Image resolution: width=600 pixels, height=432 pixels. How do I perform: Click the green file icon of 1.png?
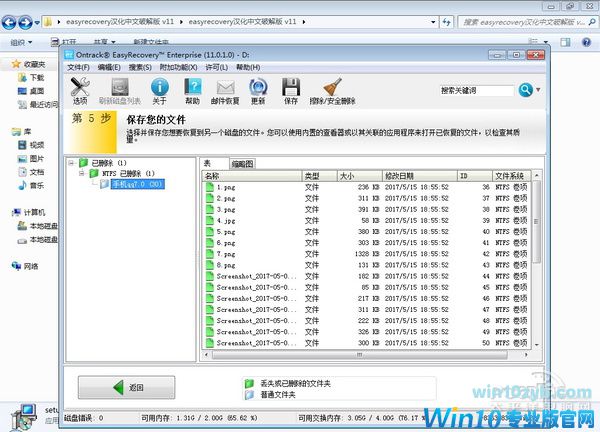point(209,187)
